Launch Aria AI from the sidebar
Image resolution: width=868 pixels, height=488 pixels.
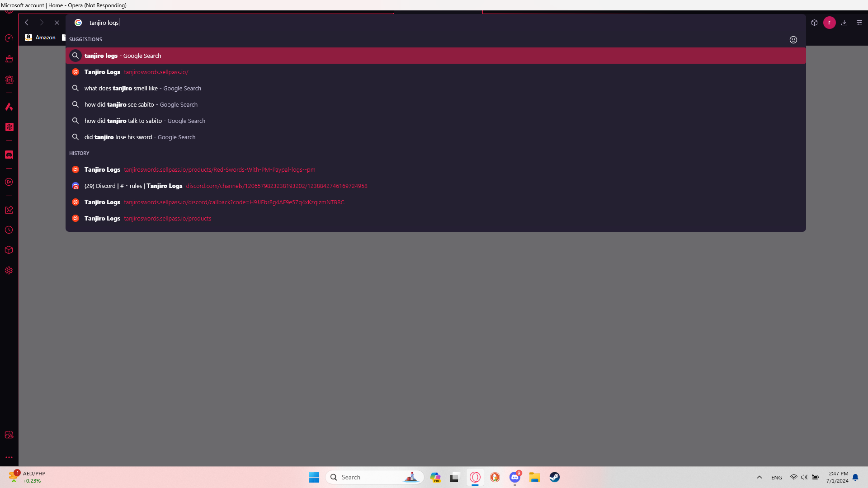(x=9, y=107)
